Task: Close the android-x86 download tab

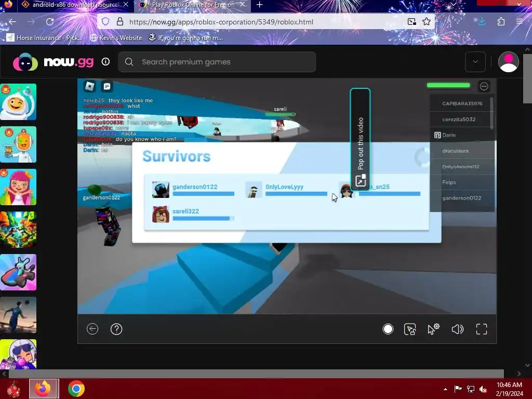Action: point(126,5)
